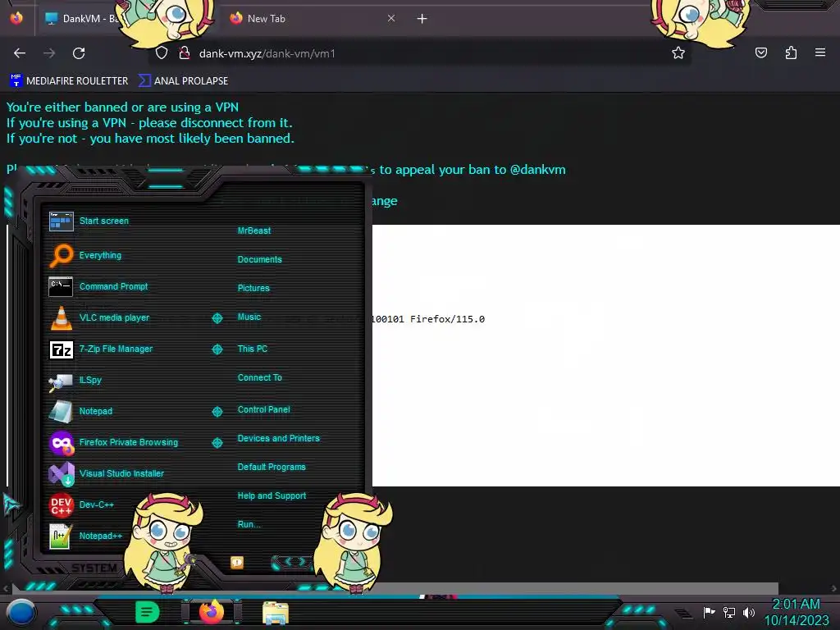
Task: Open Documents from start menu
Action: 260,259
